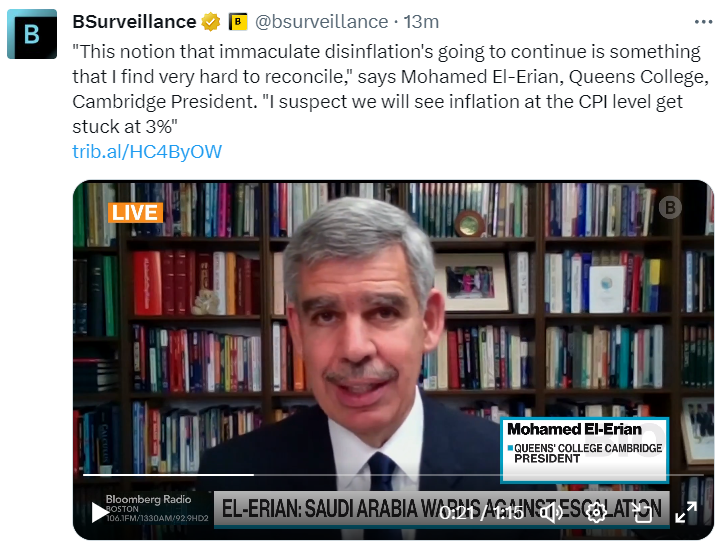Viewport: 722px width, 547px height.
Task: Open video settings gear
Action: pos(596,512)
